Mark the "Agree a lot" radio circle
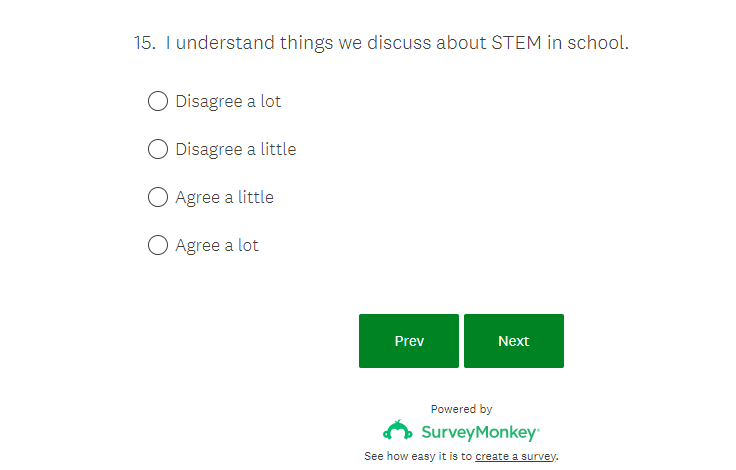The image size is (736, 470). tap(158, 245)
